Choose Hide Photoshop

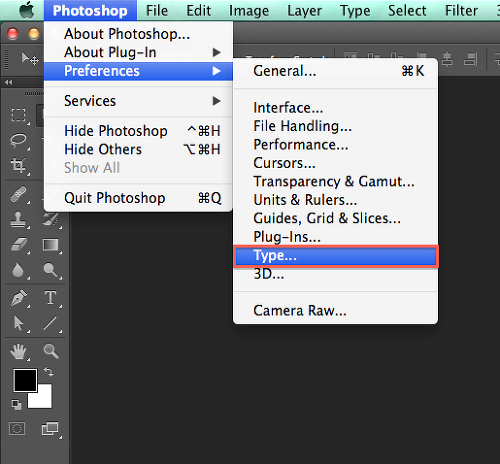point(138,131)
